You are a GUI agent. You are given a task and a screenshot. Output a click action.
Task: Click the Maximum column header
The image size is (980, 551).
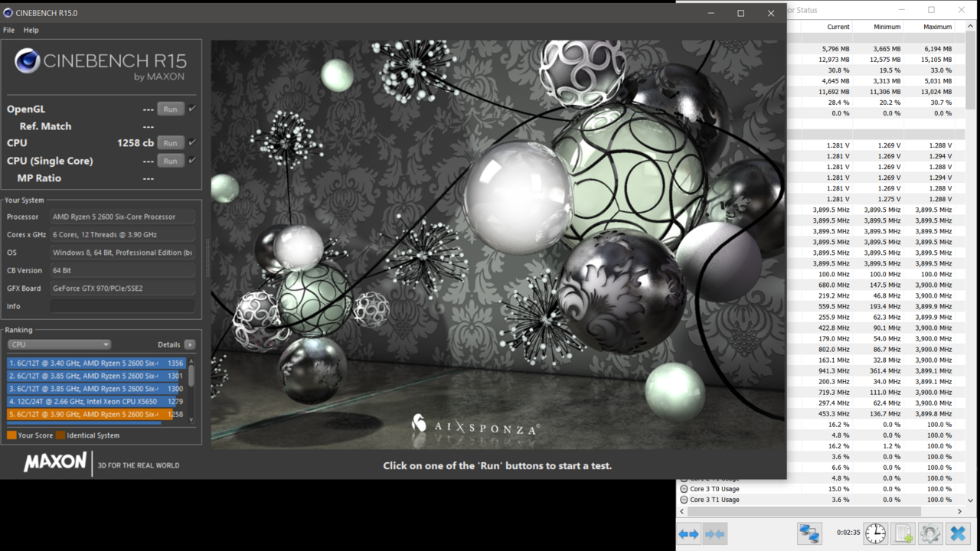(937, 27)
